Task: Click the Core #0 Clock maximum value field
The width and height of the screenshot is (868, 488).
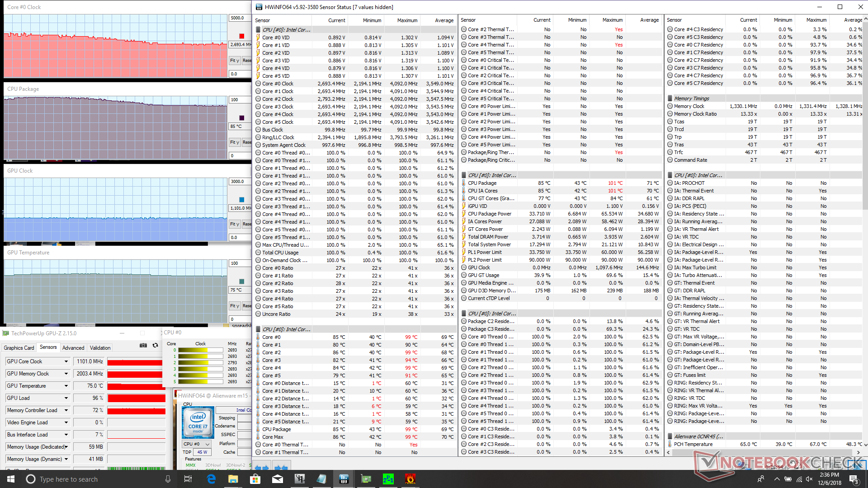Action: pyautogui.click(x=240, y=18)
